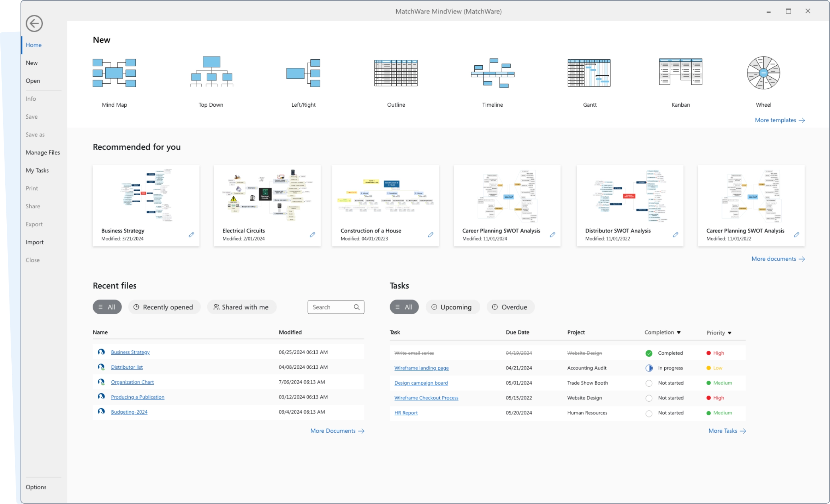The height and width of the screenshot is (504, 830).
Task: Pick the Outline template icon
Action: coord(396,73)
